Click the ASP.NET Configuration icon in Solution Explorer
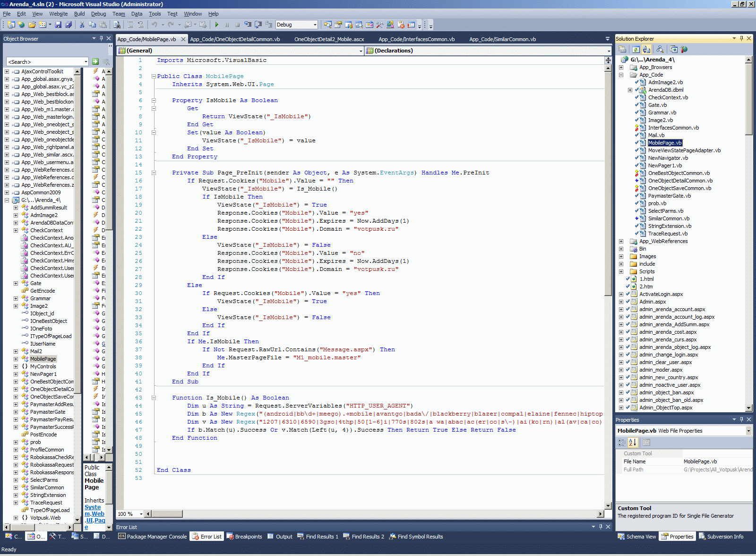The image size is (756, 556). [x=684, y=49]
